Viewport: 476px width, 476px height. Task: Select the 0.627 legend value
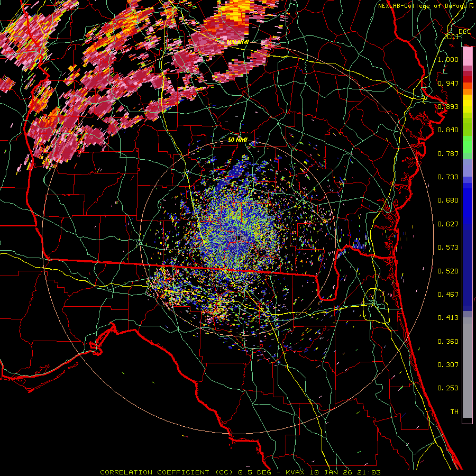pos(448,224)
